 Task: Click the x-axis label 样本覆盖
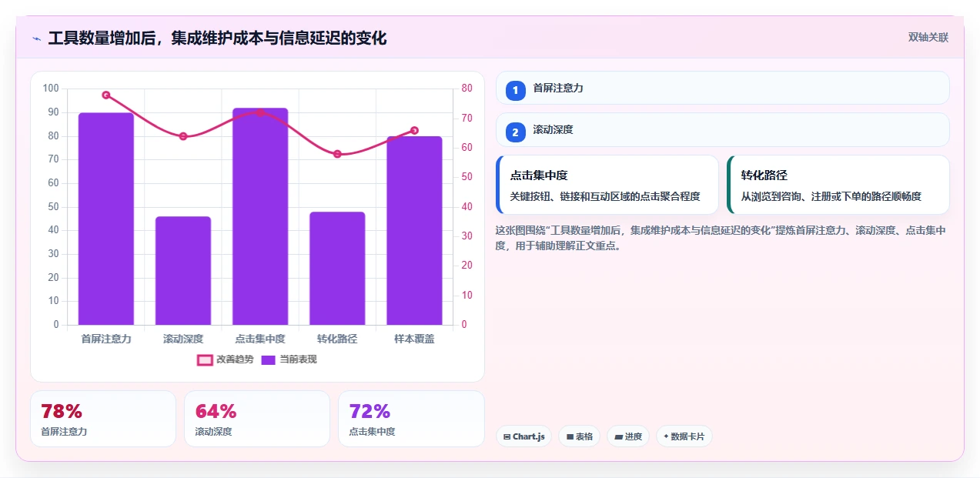(414, 339)
